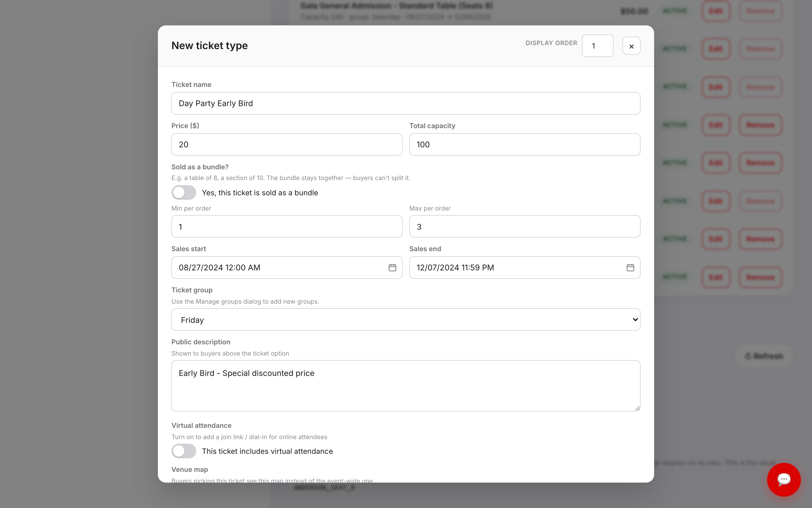
Task: Select the Sales end date text
Action: point(455,268)
